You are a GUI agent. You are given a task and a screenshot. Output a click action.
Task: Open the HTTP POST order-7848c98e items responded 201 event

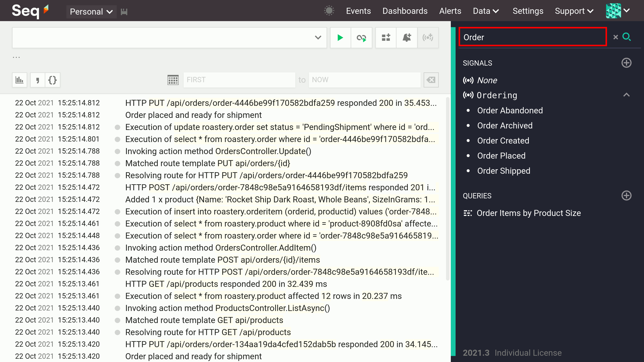(280, 187)
